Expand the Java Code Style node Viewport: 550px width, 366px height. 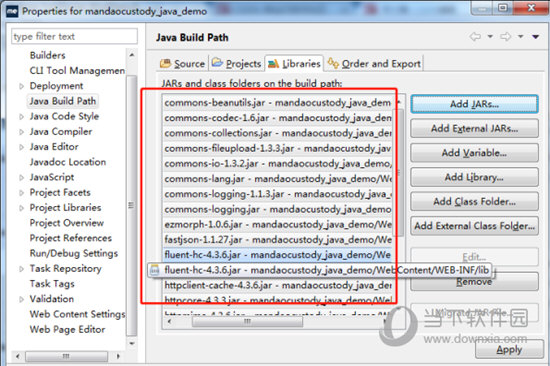tap(21, 117)
